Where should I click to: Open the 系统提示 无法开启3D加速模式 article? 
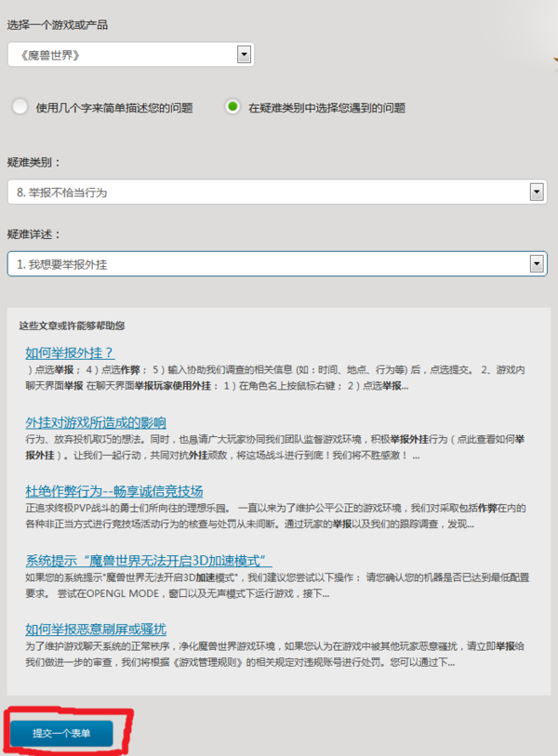(148, 561)
